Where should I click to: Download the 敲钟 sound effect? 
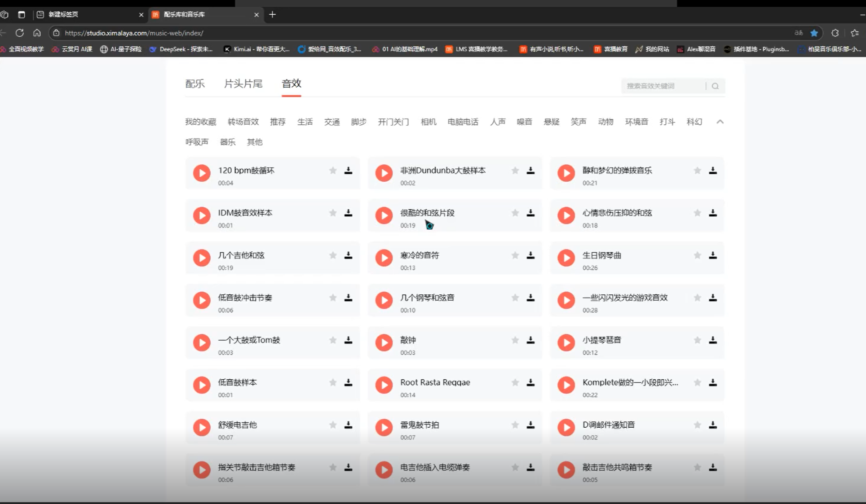(x=530, y=340)
